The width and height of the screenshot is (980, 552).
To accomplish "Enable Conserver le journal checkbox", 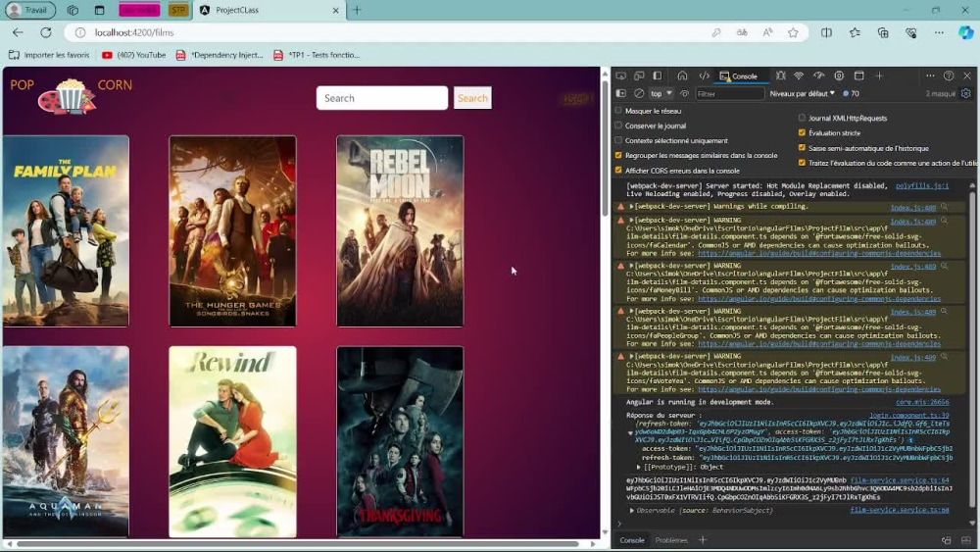I will click(x=618, y=125).
